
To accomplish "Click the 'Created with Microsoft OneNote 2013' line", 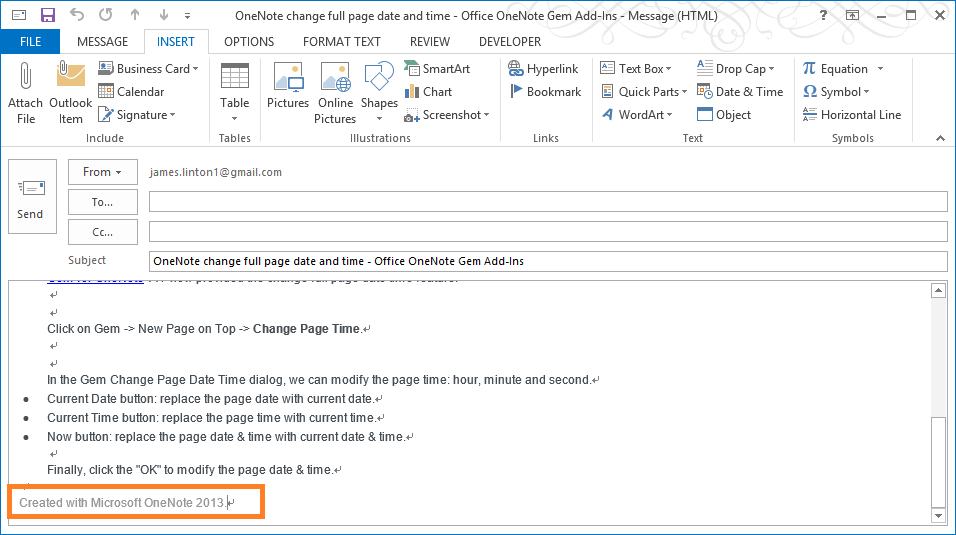I will point(122,503).
